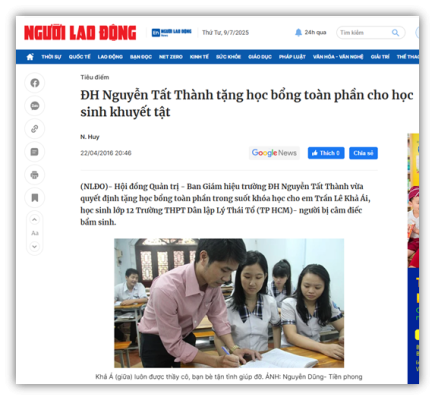The height and width of the screenshot is (400, 435).
Task: Increase font size with up chevron
Action: coord(35,220)
